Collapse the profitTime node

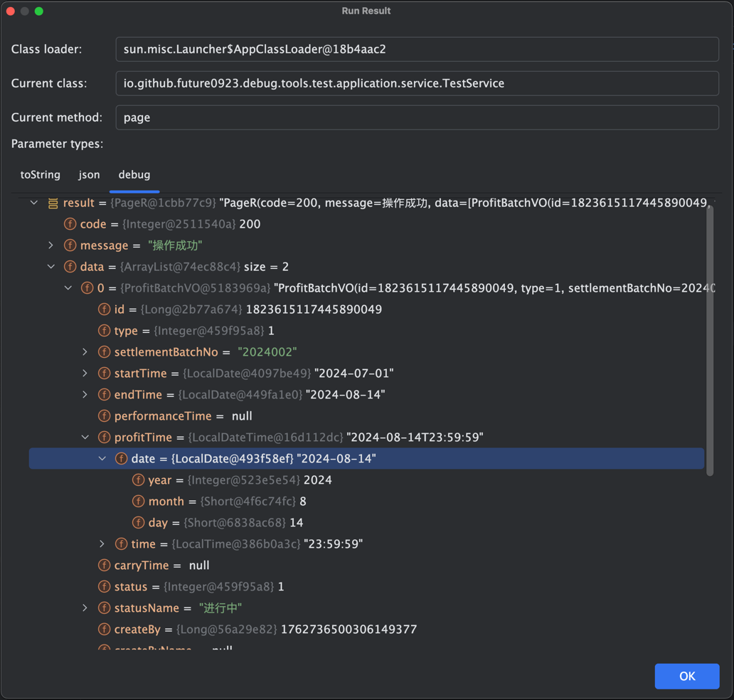pos(85,437)
